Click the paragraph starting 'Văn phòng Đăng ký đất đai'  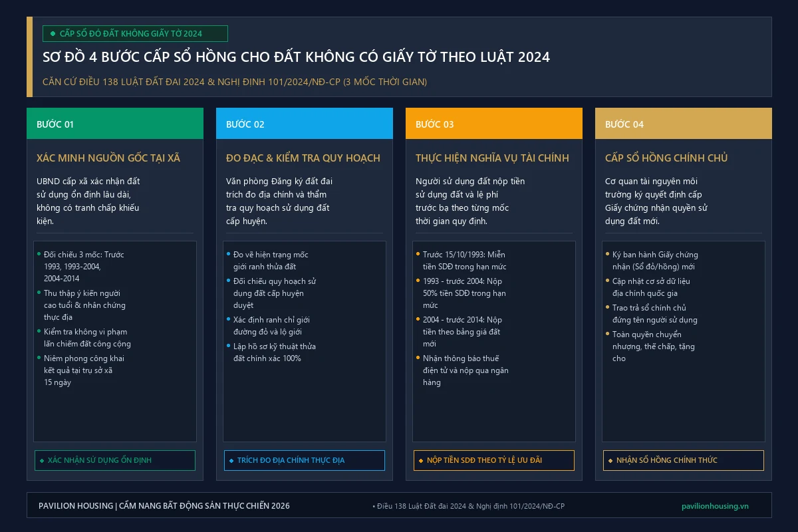279,201
